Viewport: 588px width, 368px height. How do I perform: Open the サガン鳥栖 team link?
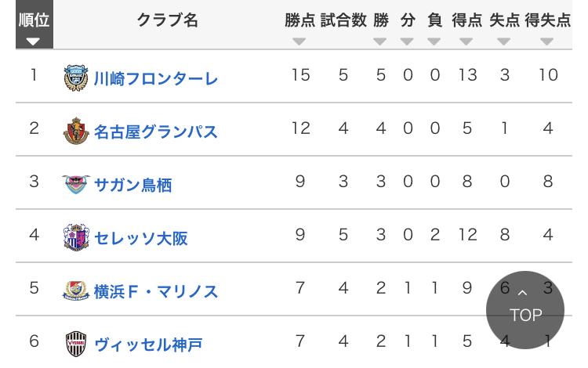tap(132, 185)
